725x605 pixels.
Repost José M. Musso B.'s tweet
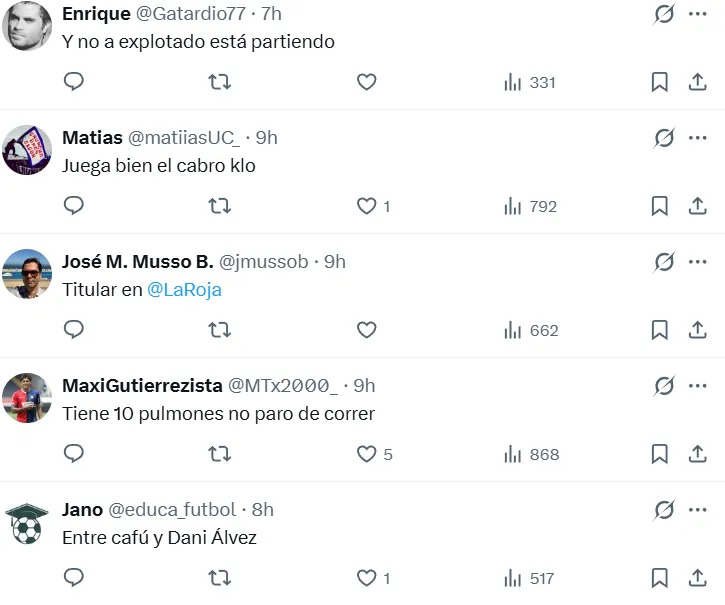[219, 330]
